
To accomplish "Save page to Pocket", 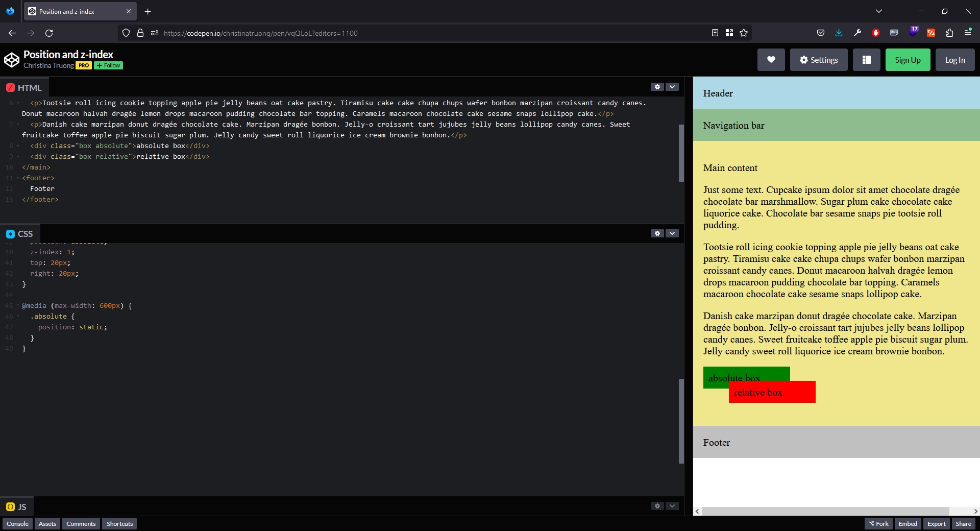I will click(x=821, y=33).
